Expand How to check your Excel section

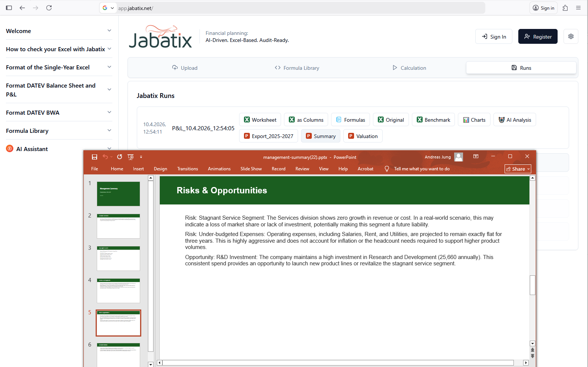tap(59, 49)
